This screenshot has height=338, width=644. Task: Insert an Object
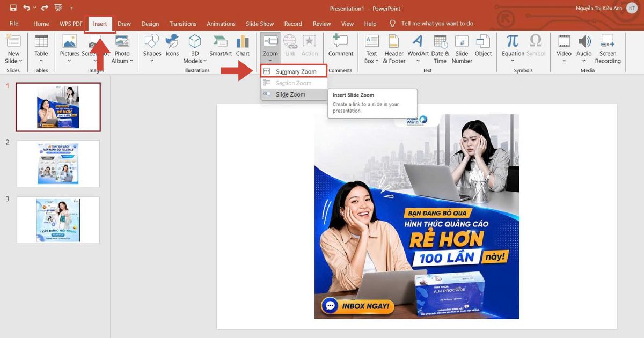pyautogui.click(x=483, y=46)
